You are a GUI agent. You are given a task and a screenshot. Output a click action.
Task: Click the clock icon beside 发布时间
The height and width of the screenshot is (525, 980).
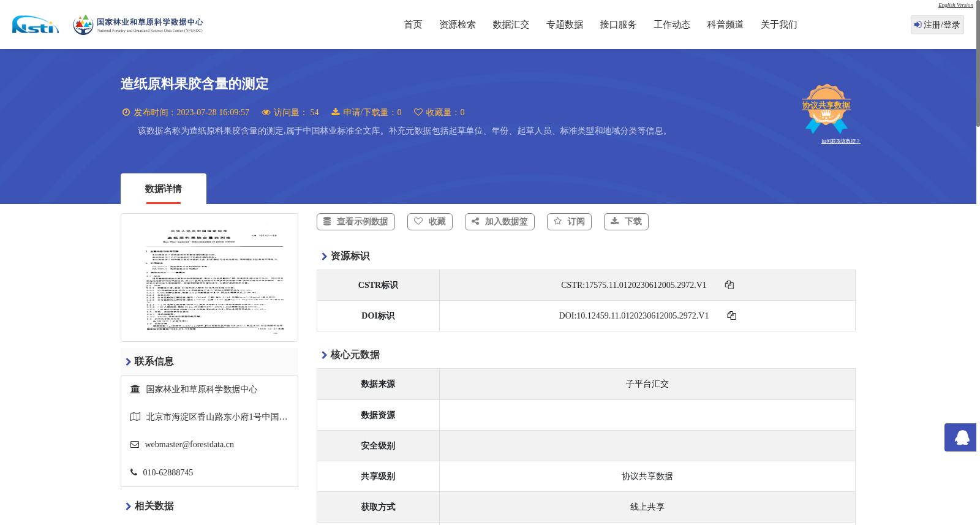tap(126, 112)
